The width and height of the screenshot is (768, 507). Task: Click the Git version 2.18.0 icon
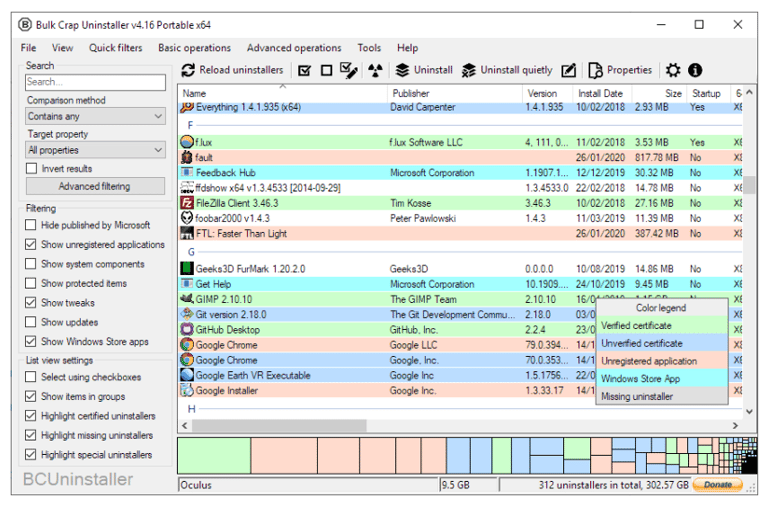pos(187,314)
